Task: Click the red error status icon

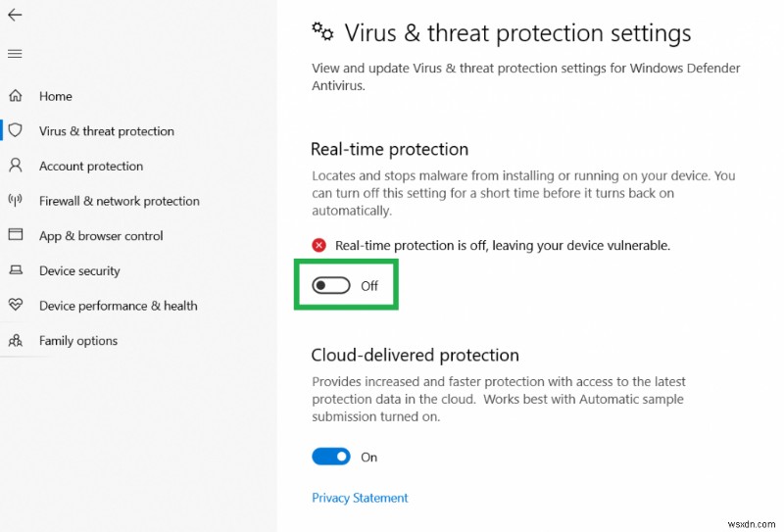Action: point(319,245)
